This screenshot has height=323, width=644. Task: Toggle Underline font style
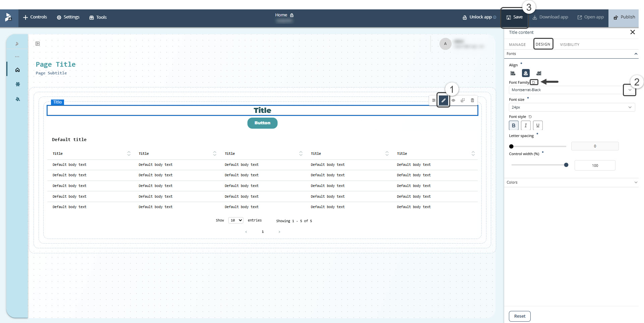538,125
